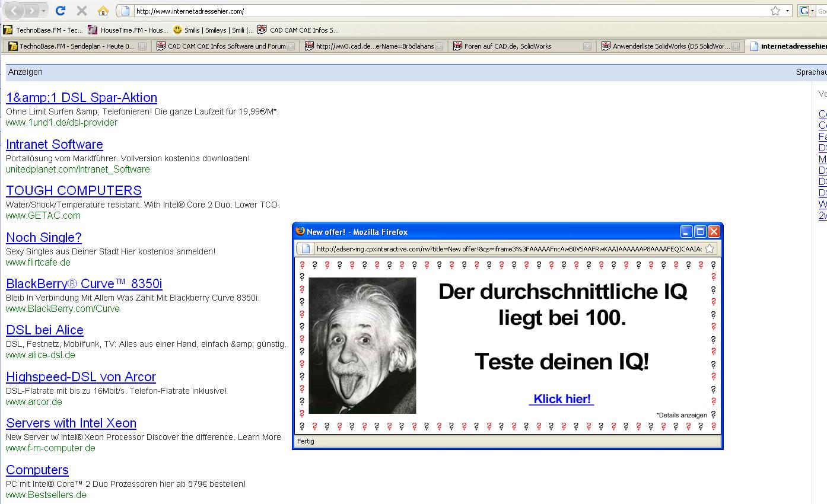The image size is (827, 504).
Task: Open the Servers with Intel Xeon link
Action: click(71, 423)
